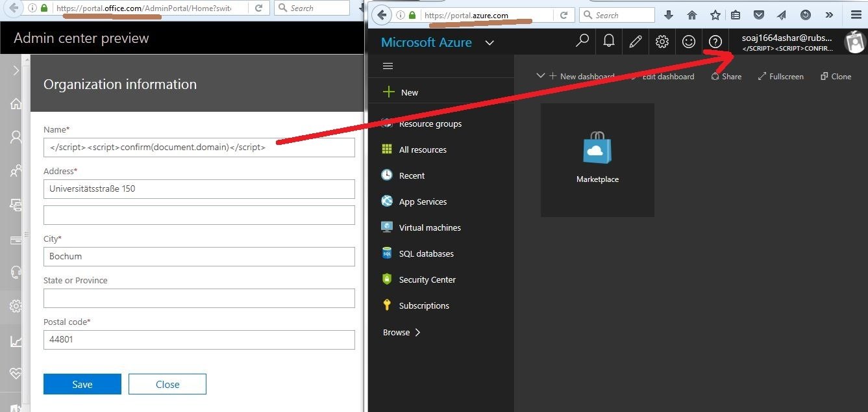Click the Address field with Universitätsstraße 150
This screenshot has width=868, height=412.
coord(199,189)
